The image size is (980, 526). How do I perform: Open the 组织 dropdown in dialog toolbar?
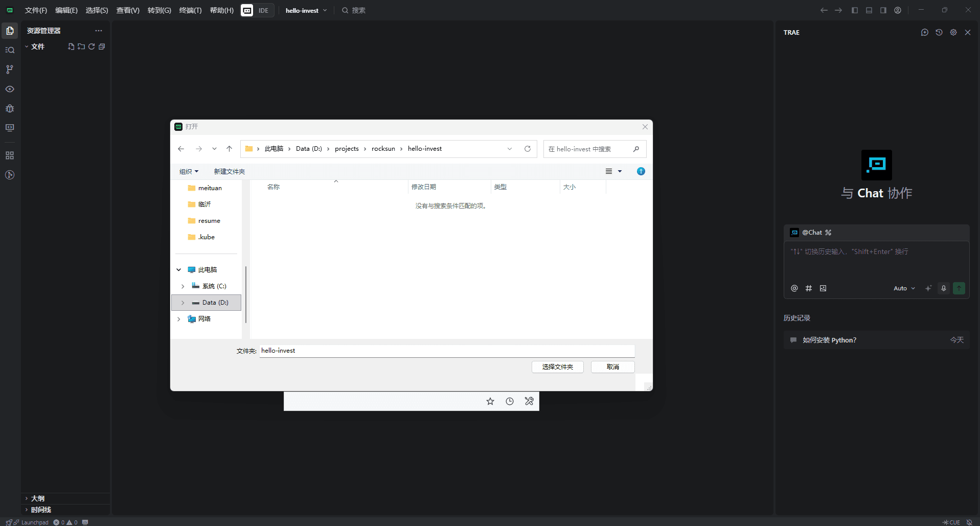tap(189, 172)
